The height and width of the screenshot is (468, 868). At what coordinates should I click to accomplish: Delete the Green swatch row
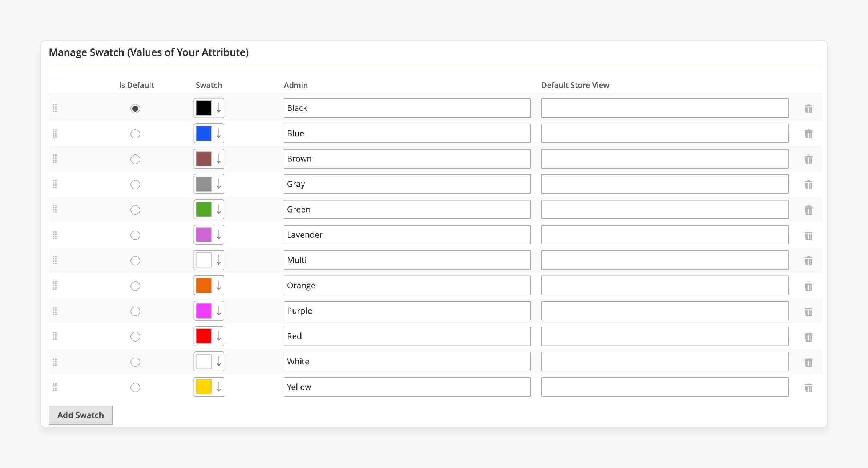click(x=808, y=210)
